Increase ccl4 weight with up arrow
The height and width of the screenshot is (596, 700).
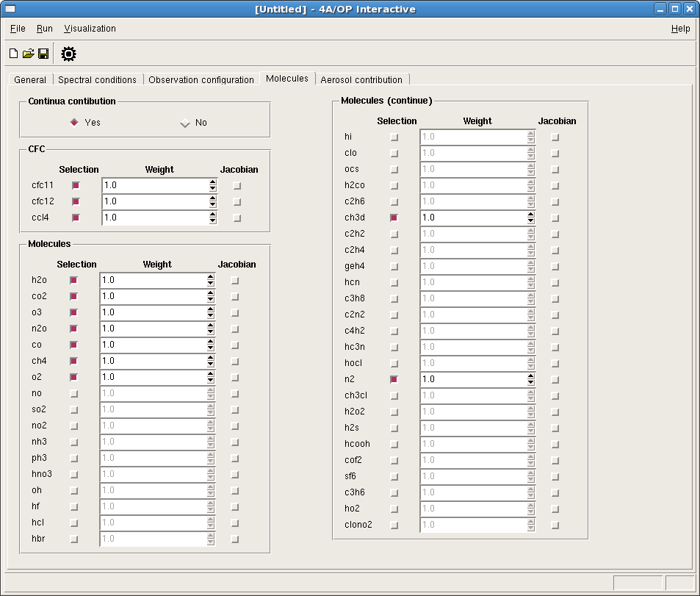[x=212, y=215]
